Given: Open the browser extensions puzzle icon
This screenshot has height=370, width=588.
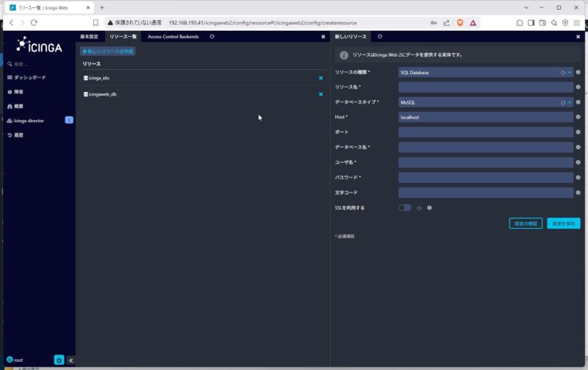Looking at the screenshot, I should [x=520, y=23].
